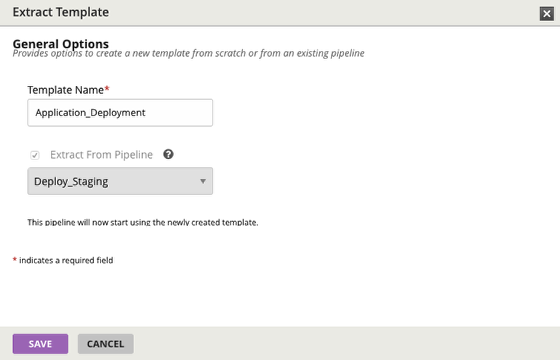Click the dropdown arrow next to Deploy_Staging
Screen dimensions: 560x360
[x=203, y=181]
